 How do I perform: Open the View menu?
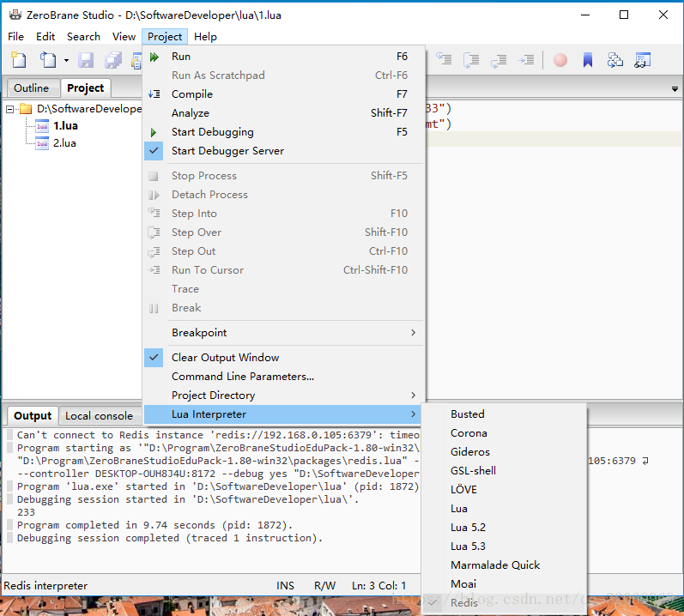tap(124, 37)
